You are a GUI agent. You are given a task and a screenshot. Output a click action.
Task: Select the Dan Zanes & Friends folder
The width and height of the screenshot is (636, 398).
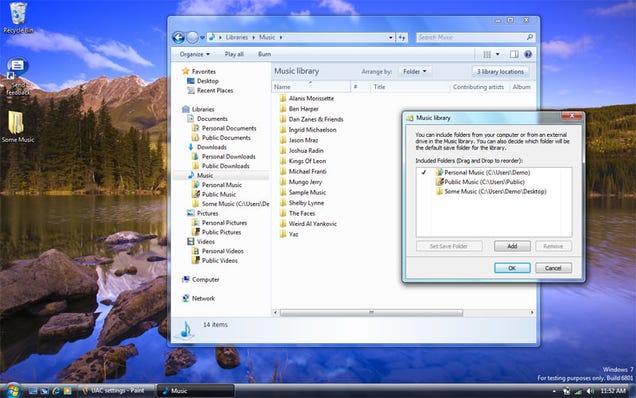pos(311,119)
